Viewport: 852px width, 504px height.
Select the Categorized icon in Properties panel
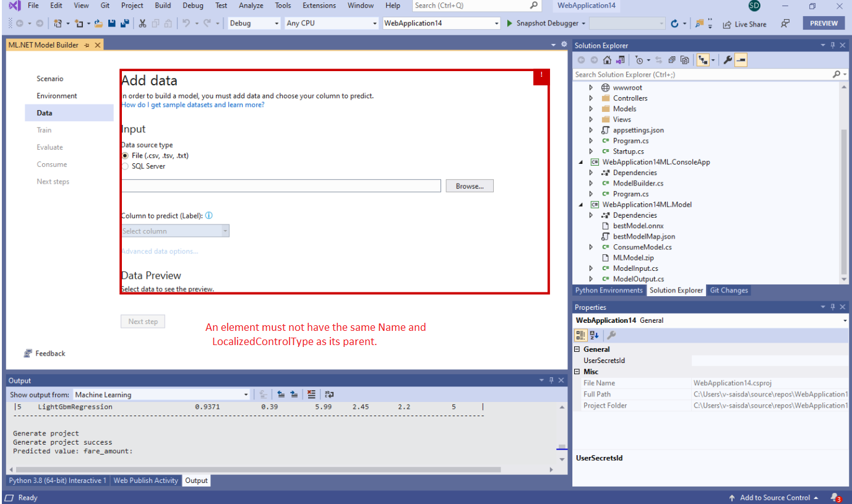581,335
